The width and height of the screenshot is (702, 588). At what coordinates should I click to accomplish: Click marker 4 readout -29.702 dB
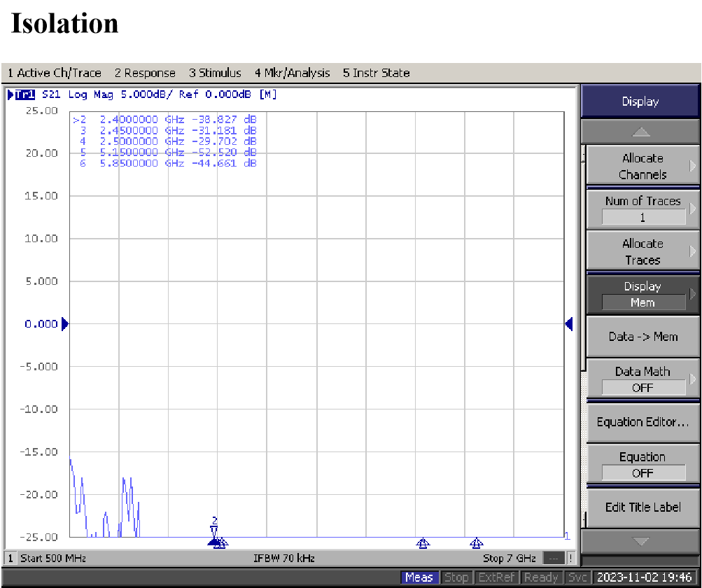point(224,141)
